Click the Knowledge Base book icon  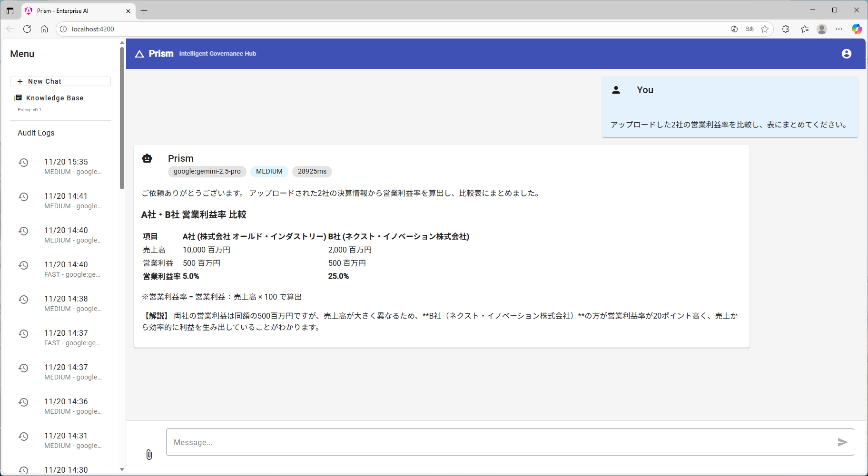point(18,98)
